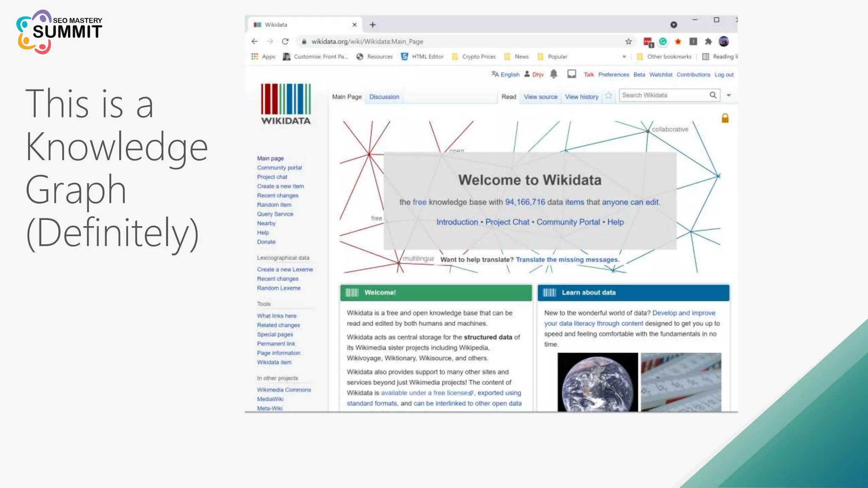Click the page protection lock icon
The width and height of the screenshot is (868, 488).
pyautogui.click(x=725, y=118)
